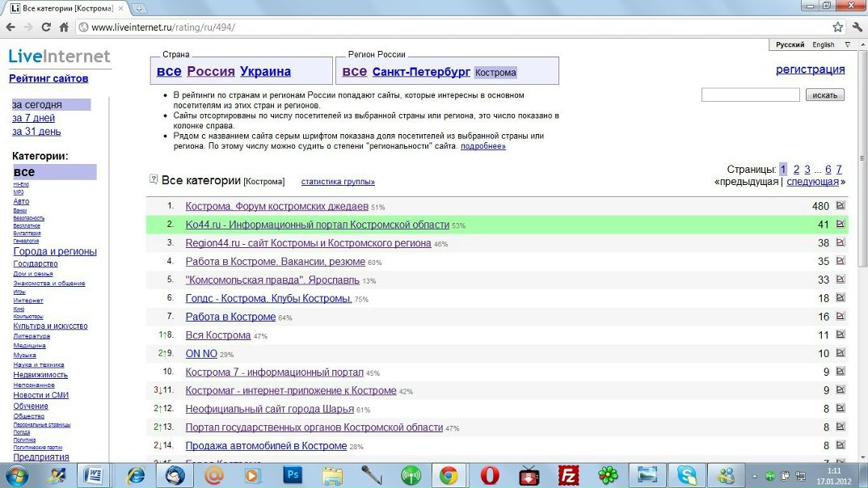
Task: Open Chrome wrench settings menu
Action: click(x=857, y=27)
